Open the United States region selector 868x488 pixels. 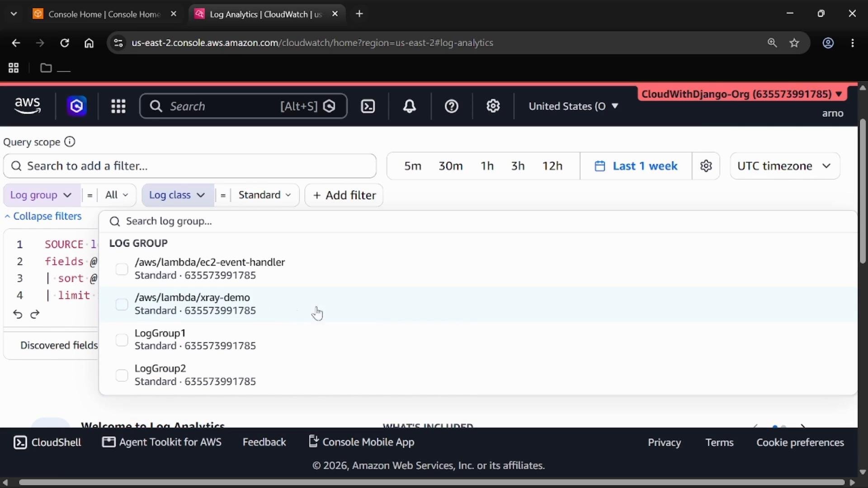point(573,106)
